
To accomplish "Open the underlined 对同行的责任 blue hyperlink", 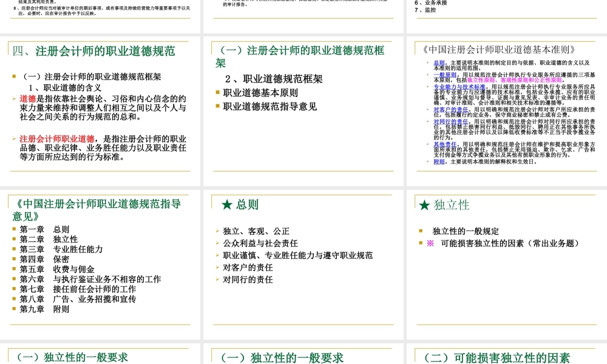I will coord(449,121).
